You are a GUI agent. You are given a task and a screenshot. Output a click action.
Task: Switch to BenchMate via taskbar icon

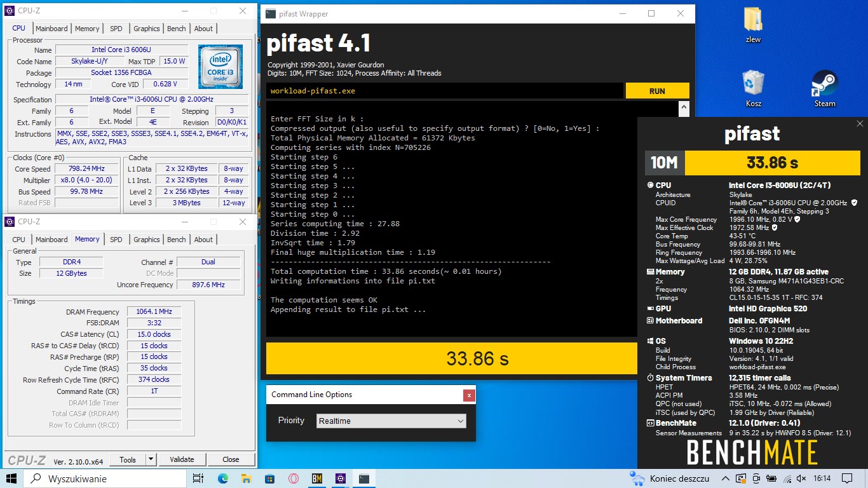point(317,478)
